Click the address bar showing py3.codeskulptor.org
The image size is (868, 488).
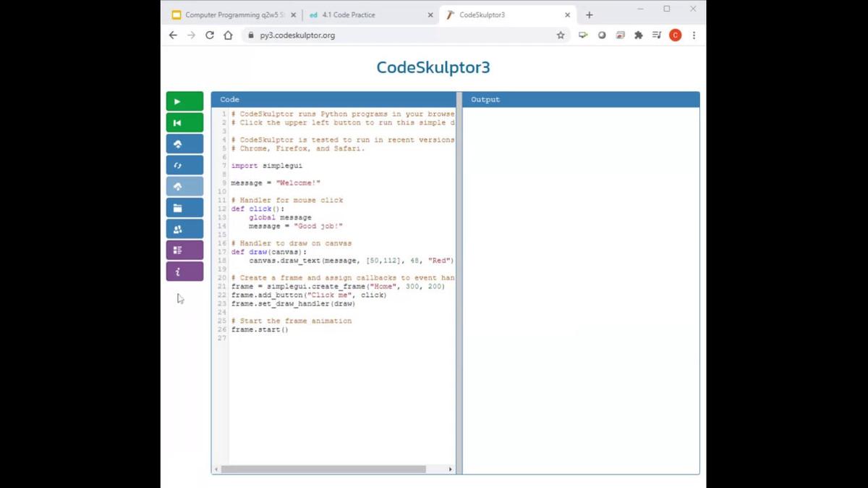pyautogui.click(x=405, y=35)
